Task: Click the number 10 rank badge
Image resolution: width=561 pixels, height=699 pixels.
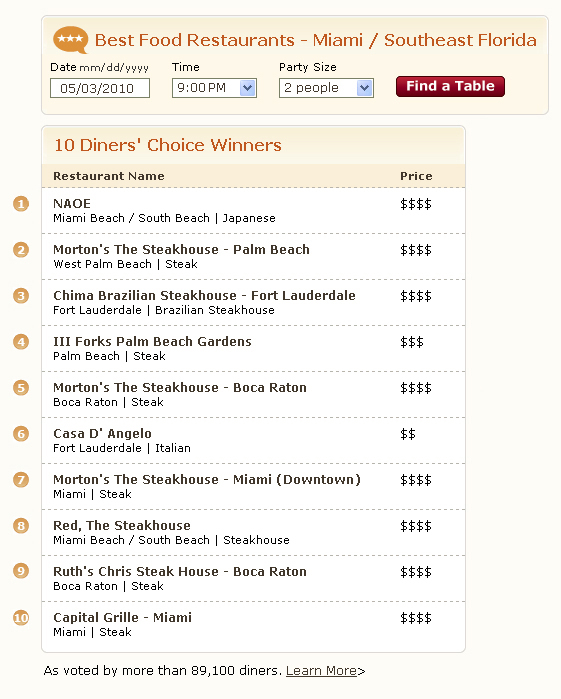Action: point(21,618)
